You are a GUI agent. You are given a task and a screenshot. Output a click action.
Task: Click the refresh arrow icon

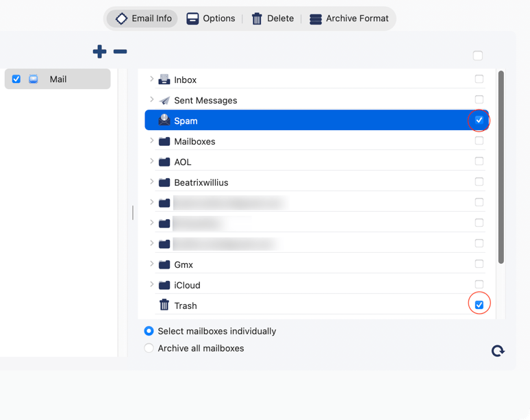click(498, 351)
